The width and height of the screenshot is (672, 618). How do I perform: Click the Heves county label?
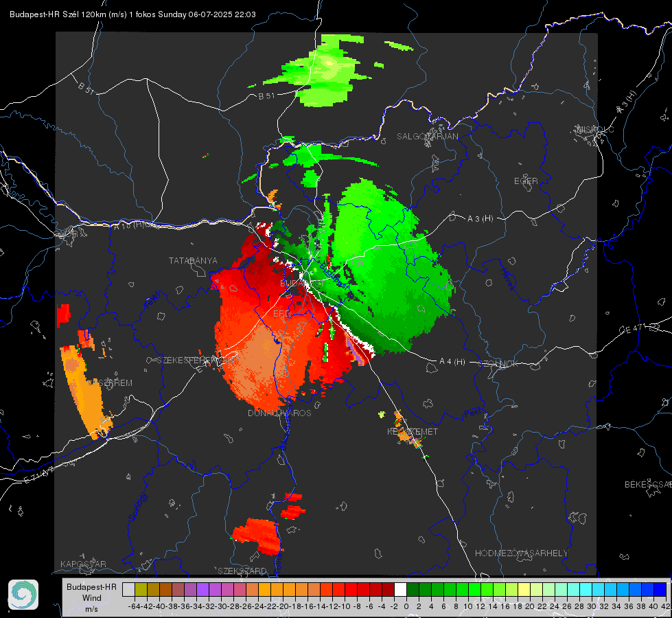[x=508, y=279]
